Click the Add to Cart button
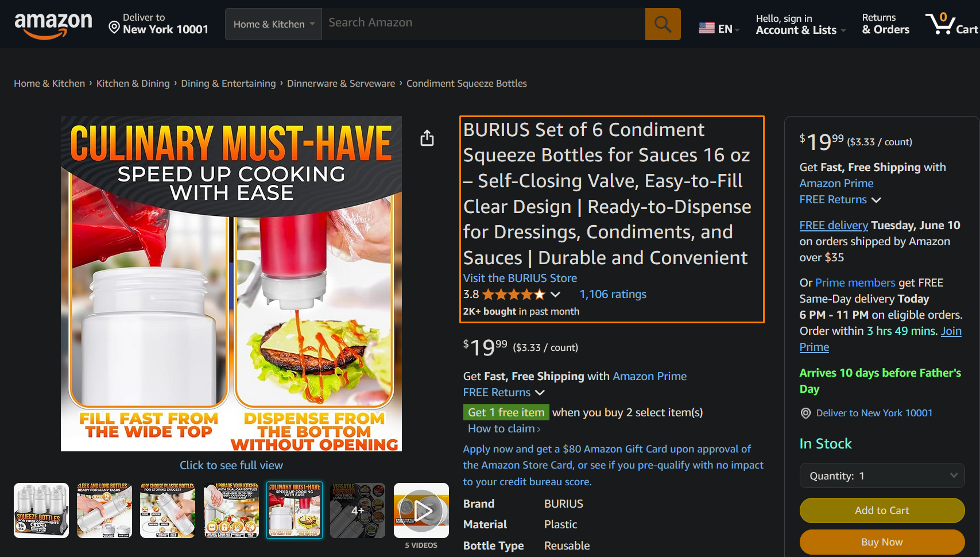The width and height of the screenshot is (980, 557). click(882, 510)
